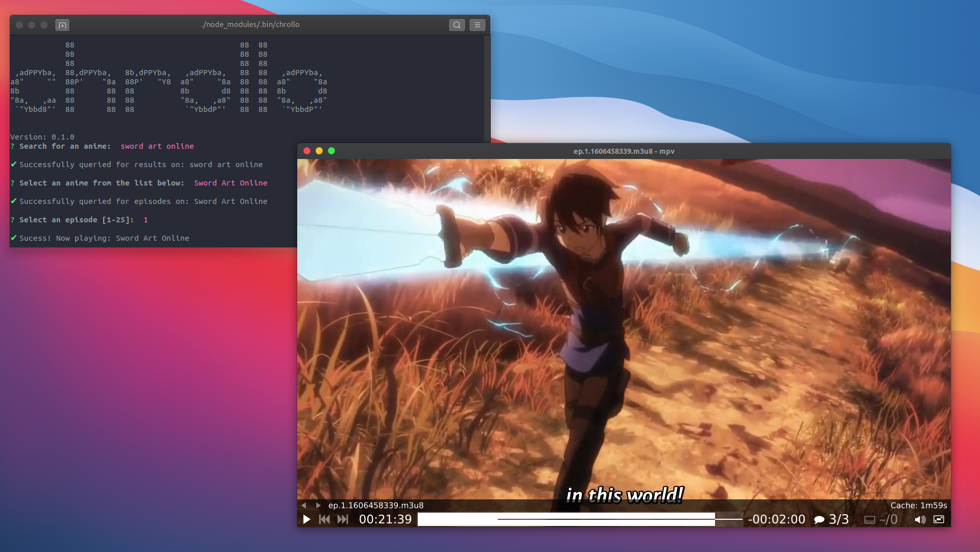Maximize mpv with the green button
The height and width of the screenshot is (552, 980).
tap(331, 151)
